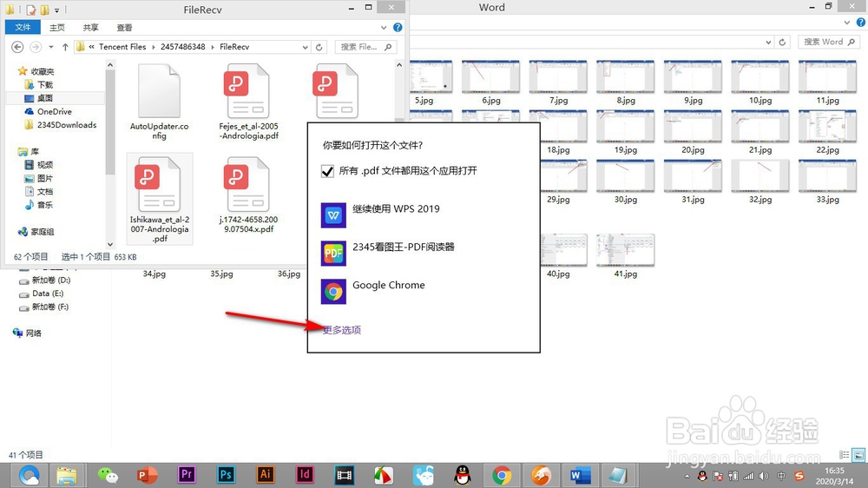Click sidebar scrollbar up arrow in FileRecv
868x488 pixels.
[x=110, y=65]
